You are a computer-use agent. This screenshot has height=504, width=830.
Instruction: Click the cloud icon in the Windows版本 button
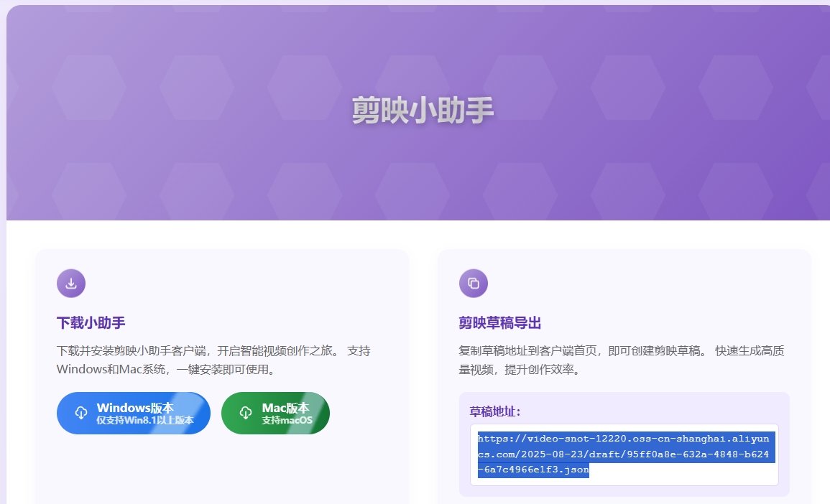click(x=81, y=413)
